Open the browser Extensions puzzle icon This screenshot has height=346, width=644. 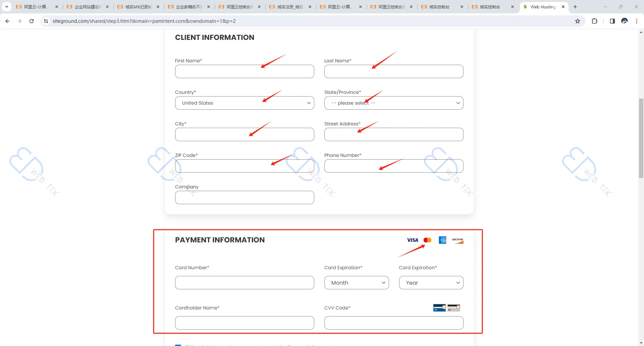[594, 21]
